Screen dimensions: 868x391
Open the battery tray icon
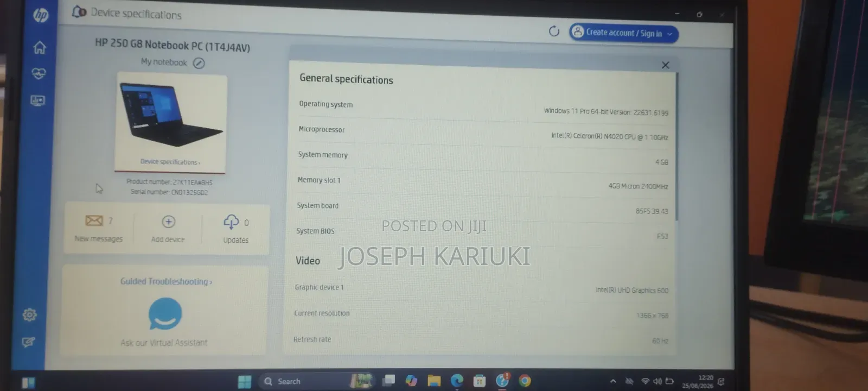[669, 381]
